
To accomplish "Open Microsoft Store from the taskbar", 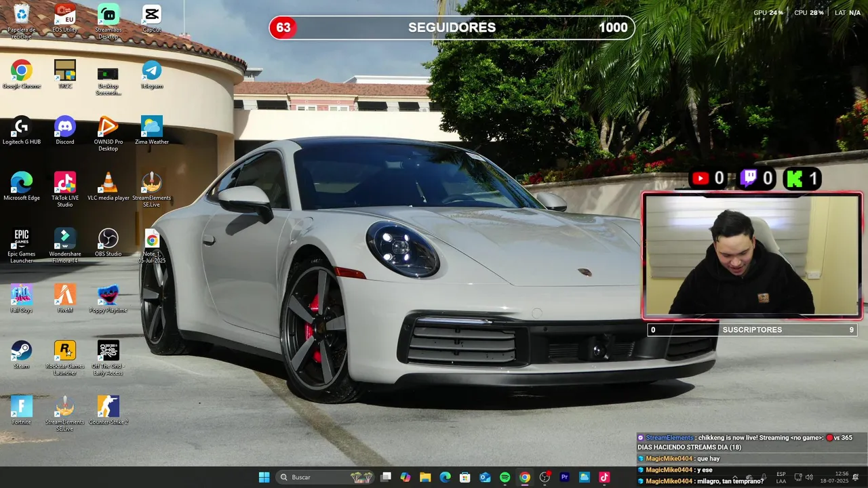I will click(x=465, y=477).
